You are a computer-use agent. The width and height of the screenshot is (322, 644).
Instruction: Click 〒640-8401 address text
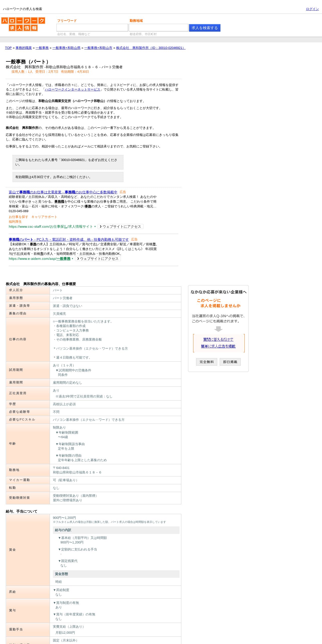(61, 468)
